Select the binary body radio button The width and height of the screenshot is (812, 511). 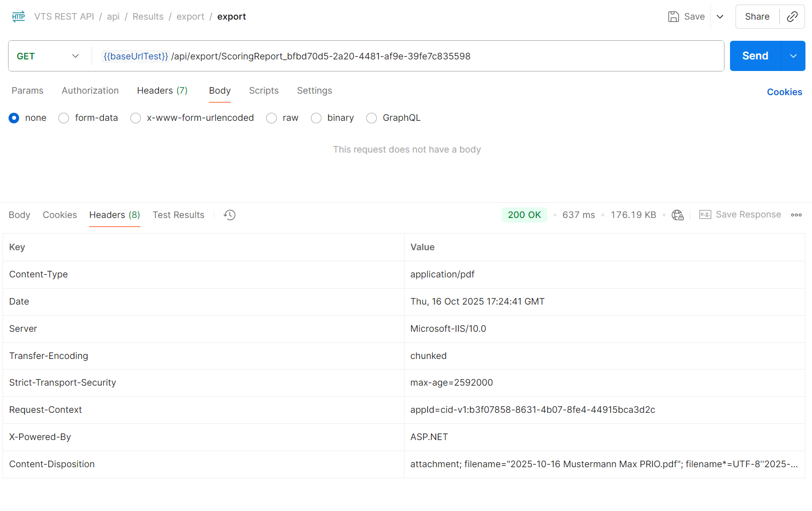pyautogui.click(x=316, y=118)
